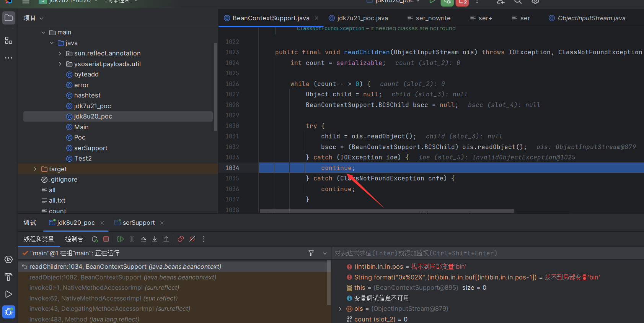This screenshot has height=323, width=644.
Task: Open the Services tool window icon
Action: click(x=8, y=260)
